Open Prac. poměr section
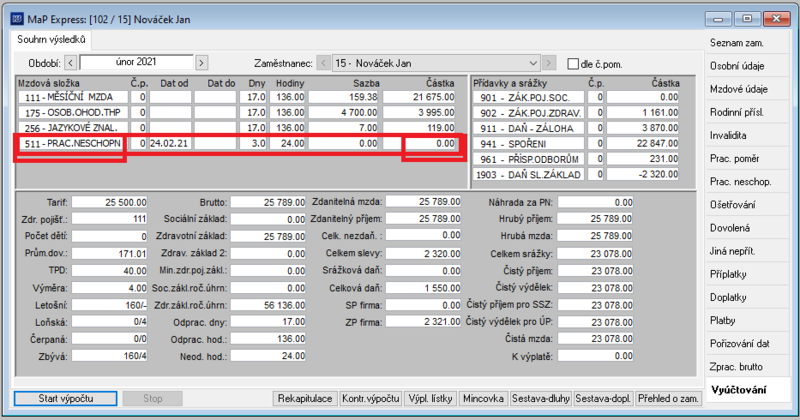This screenshot has width=800, height=420. [x=747, y=158]
